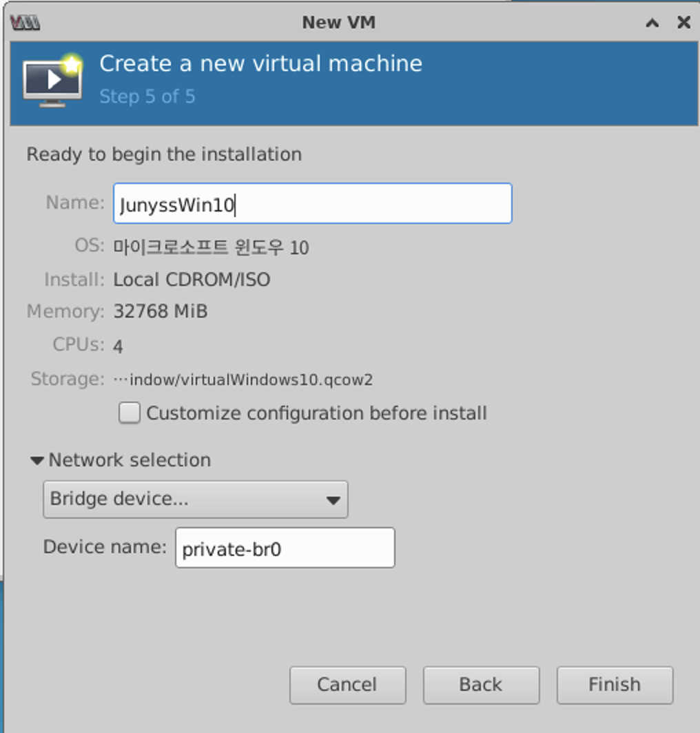Open the Bridge device network dropdown
The image size is (700, 733).
tap(196, 499)
